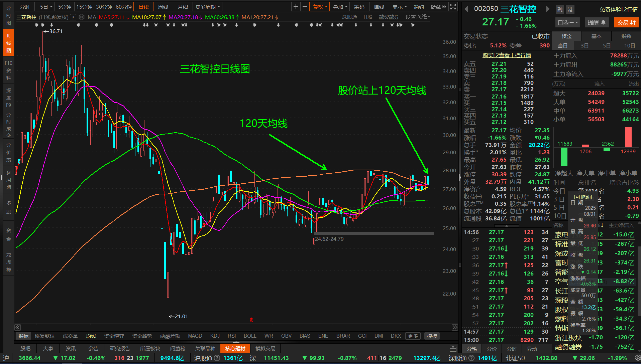This screenshot has height=364, width=641.
Task: Select MACD indicator
Action: coord(195,336)
